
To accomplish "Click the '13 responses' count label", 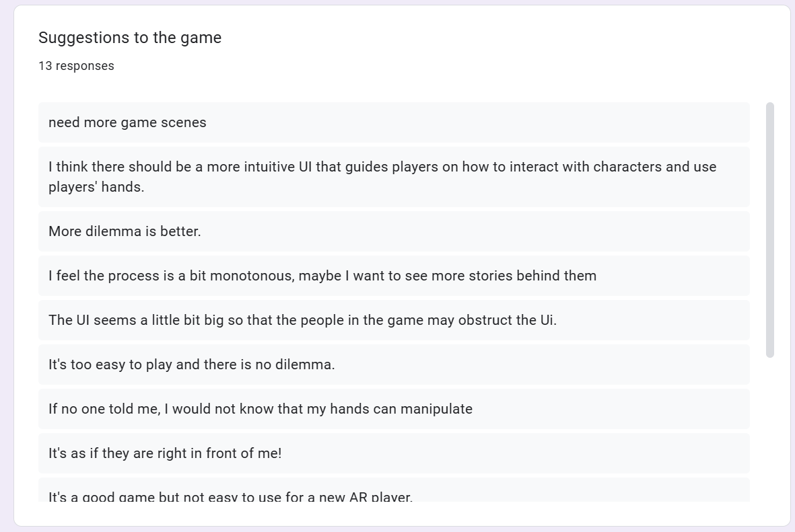I will 76,66.
